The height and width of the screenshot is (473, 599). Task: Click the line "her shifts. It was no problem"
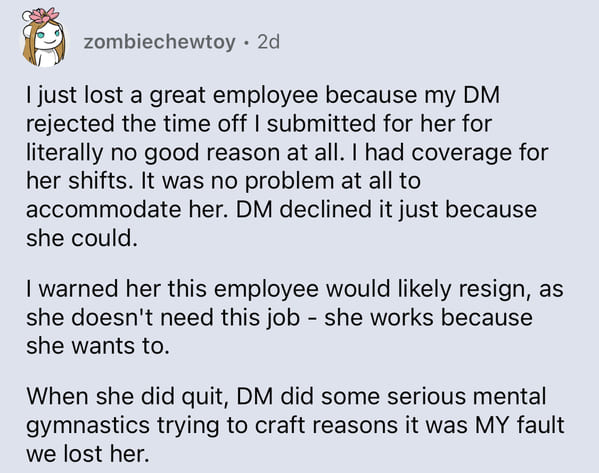[x=223, y=181]
